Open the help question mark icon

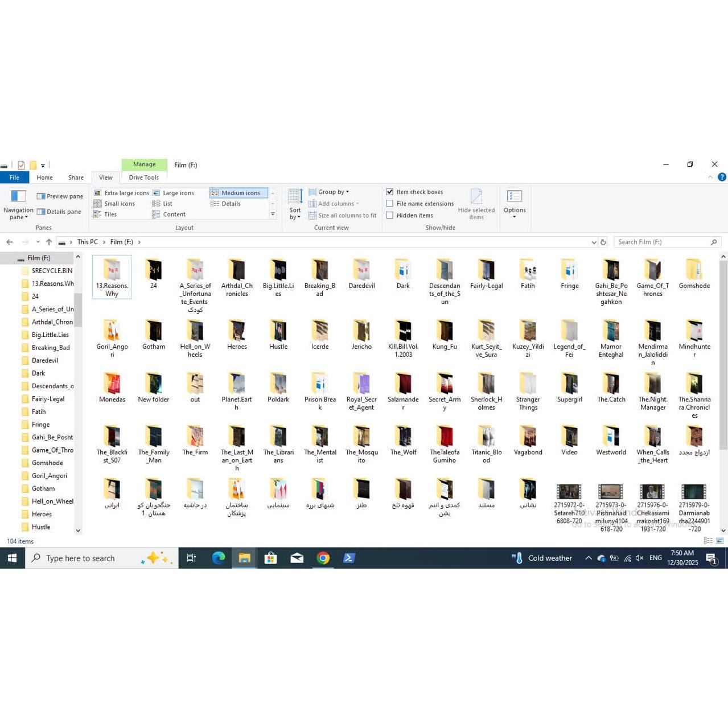[x=722, y=177]
